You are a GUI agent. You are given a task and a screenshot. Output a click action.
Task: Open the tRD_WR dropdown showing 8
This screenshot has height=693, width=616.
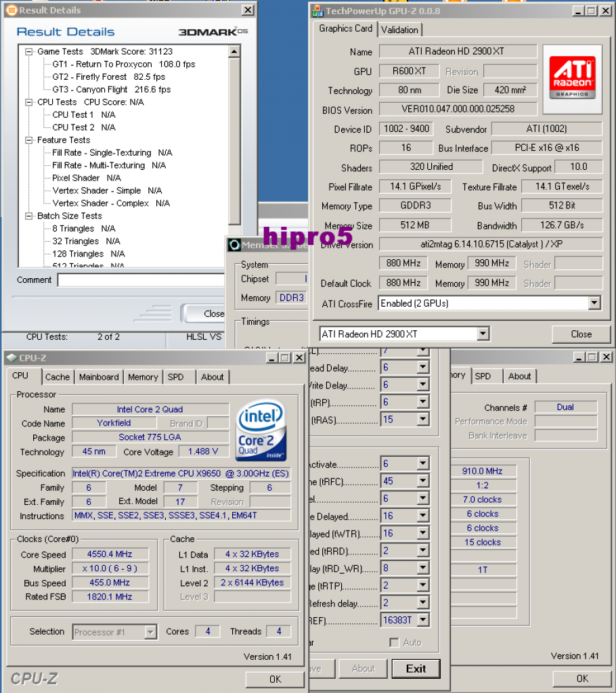(x=423, y=568)
